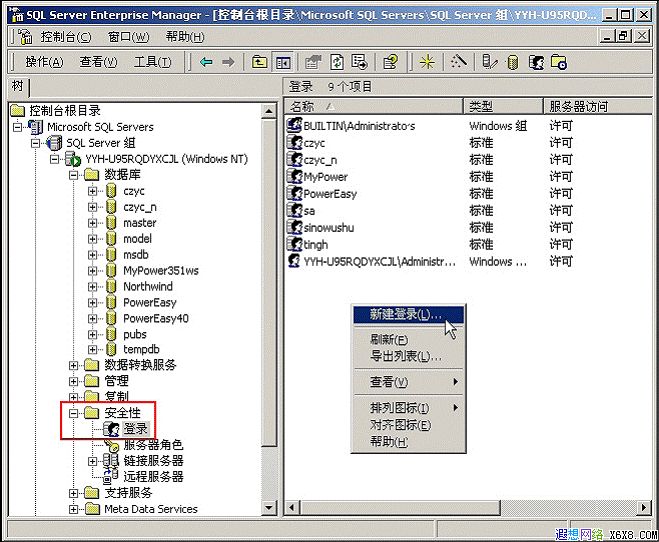Expand the 数据转换服务 folder

click(x=74, y=366)
